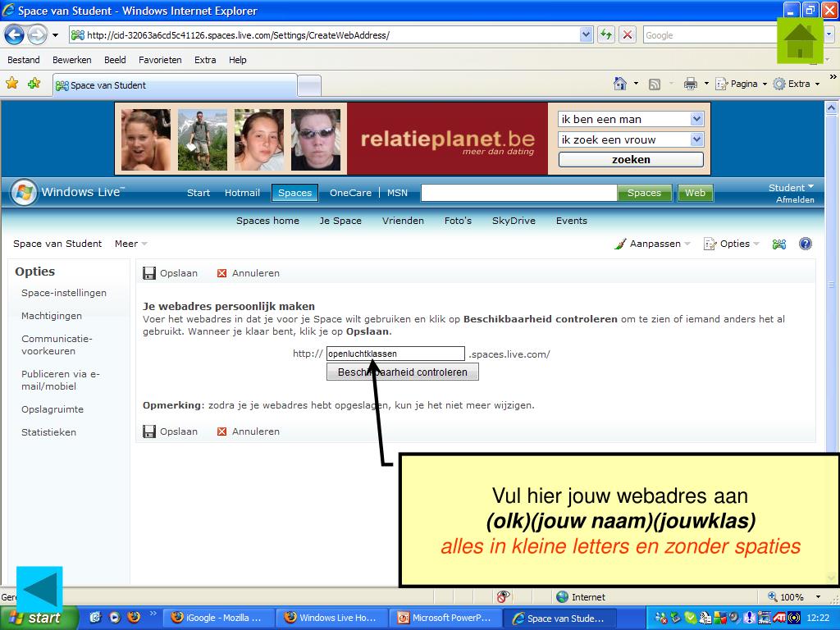Click the status bar popup blocker icon
This screenshot has width=840, height=630.
click(x=503, y=597)
